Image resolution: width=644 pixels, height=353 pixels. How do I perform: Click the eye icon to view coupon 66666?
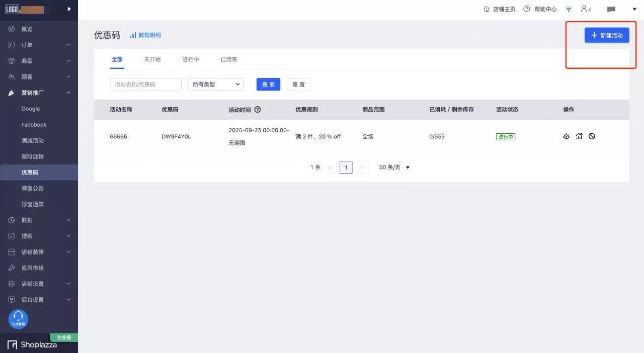coord(566,136)
